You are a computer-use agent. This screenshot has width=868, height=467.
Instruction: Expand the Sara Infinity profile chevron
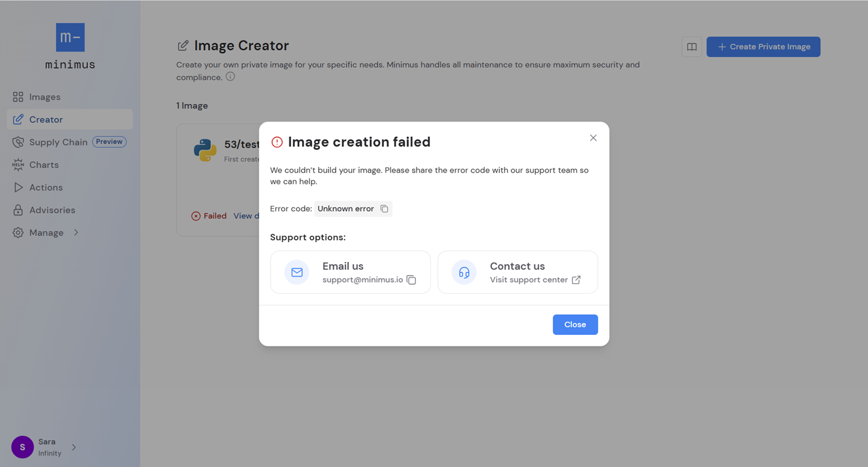74,447
